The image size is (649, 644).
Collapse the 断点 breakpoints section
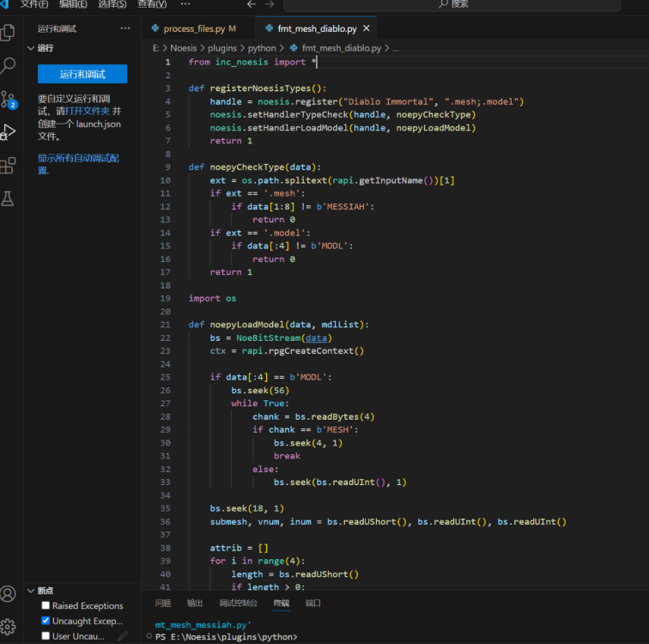point(31,591)
